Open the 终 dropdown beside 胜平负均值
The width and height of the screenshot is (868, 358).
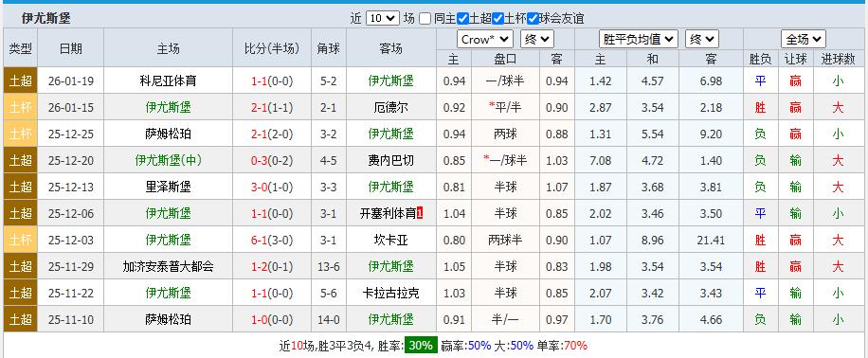tap(702, 39)
